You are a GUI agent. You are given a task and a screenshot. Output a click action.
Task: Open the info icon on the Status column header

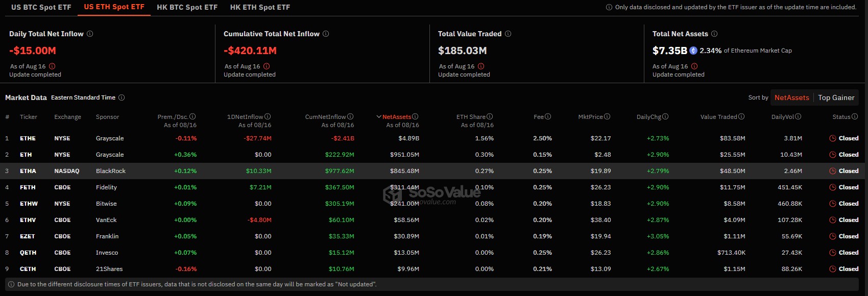tap(855, 116)
